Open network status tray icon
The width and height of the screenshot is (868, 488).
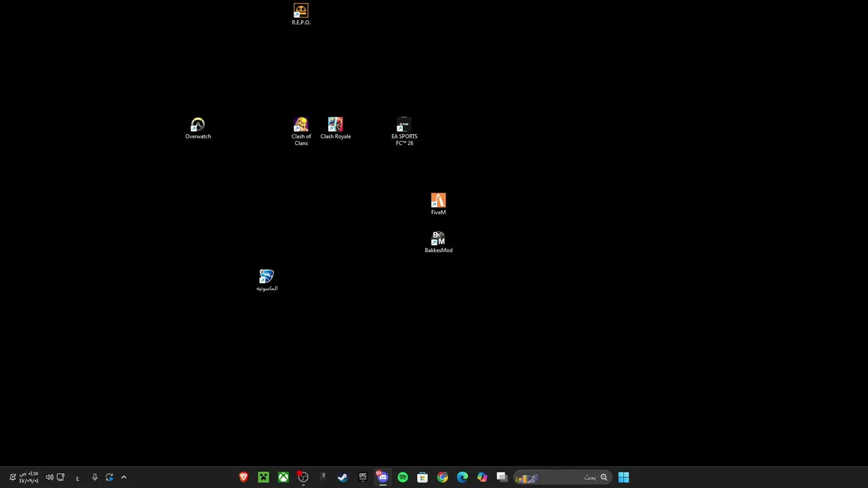pyautogui.click(x=60, y=477)
